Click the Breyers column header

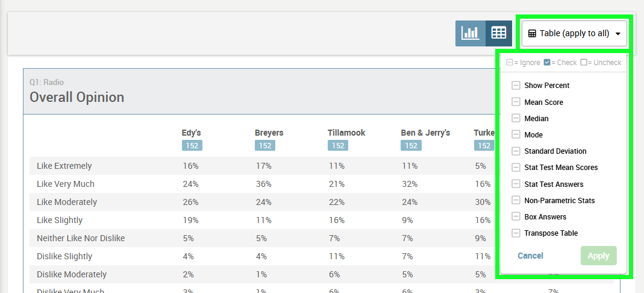click(x=269, y=133)
